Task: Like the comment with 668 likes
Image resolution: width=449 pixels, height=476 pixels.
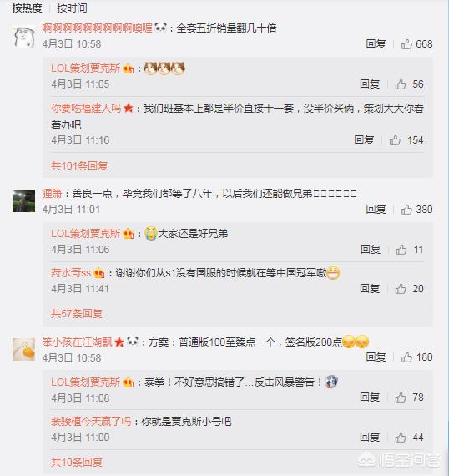Action: [406, 44]
